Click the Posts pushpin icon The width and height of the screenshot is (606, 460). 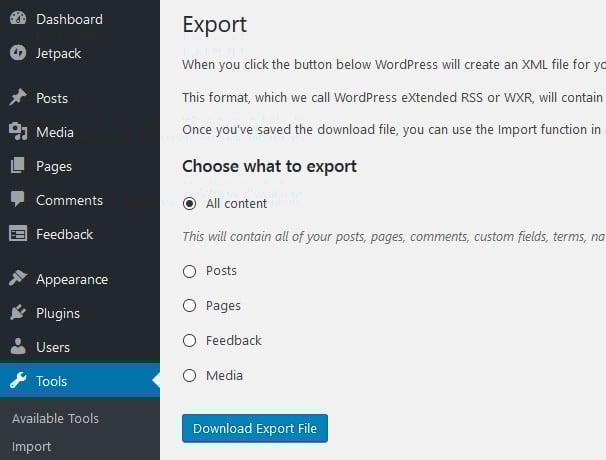pyautogui.click(x=18, y=97)
